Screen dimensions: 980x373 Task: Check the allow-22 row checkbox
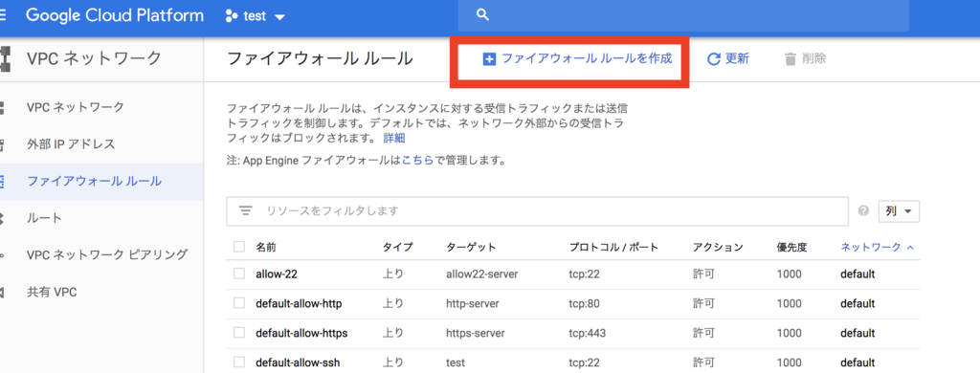pyautogui.click(x=238, y=274)
